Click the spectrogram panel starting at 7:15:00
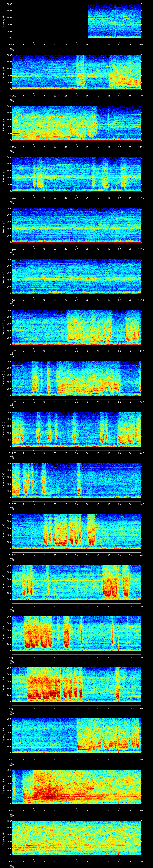This screenshot has height=868, width=153. point(76,327)
